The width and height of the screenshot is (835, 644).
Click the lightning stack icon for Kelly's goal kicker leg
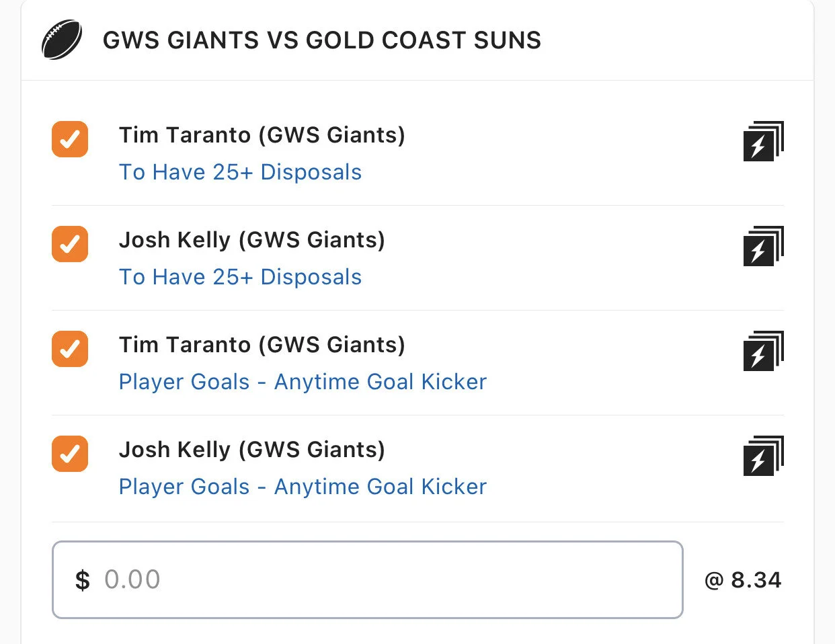[763, 456]
